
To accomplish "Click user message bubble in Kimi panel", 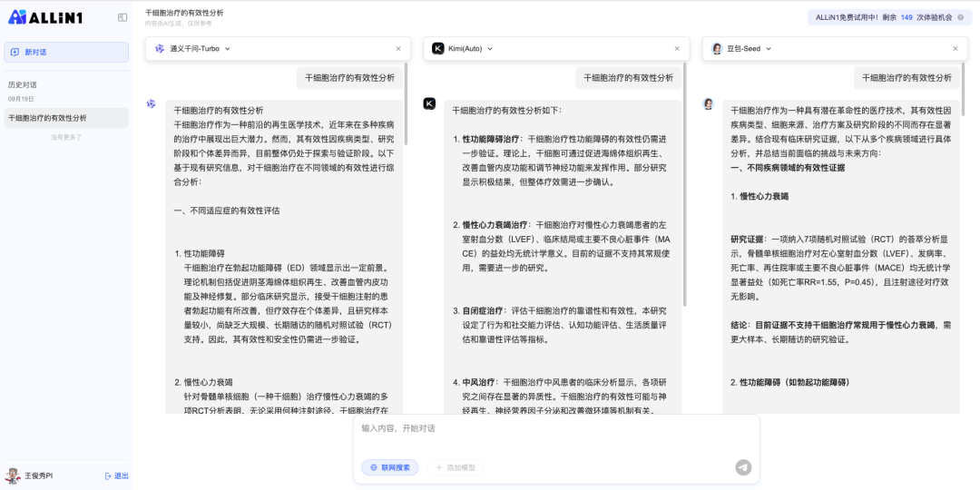I will tap(629, 78).
